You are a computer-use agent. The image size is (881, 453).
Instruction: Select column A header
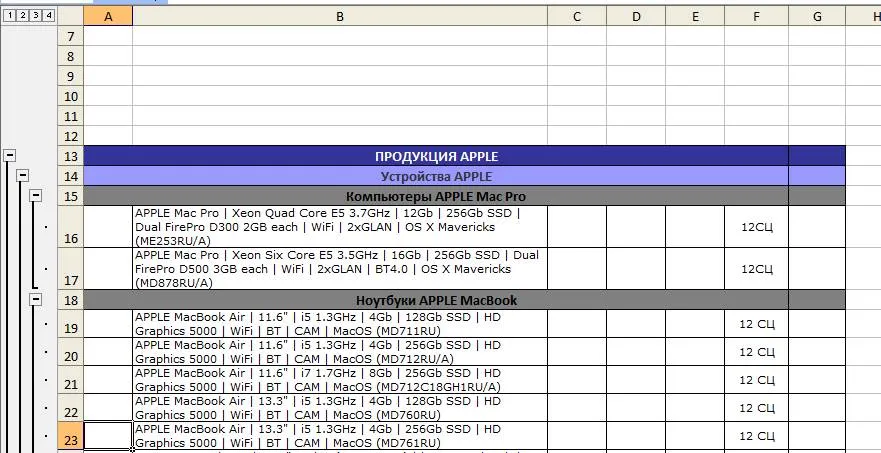[108, 17]
